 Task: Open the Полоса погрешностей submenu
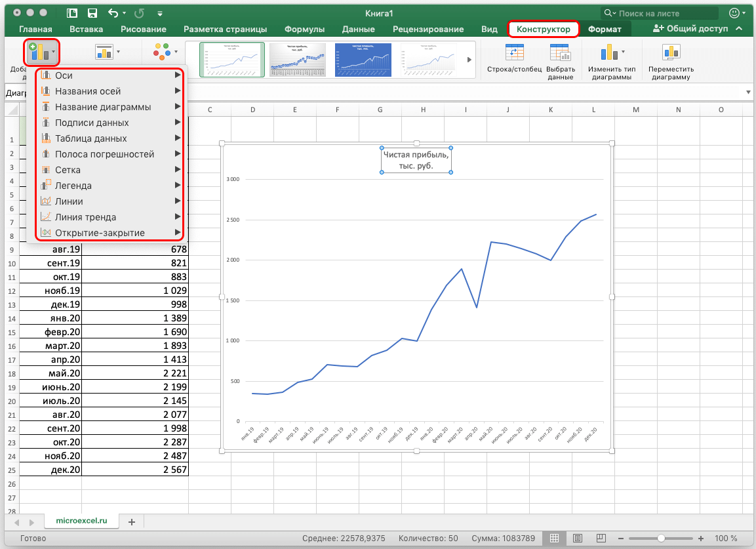pos(110,154)
